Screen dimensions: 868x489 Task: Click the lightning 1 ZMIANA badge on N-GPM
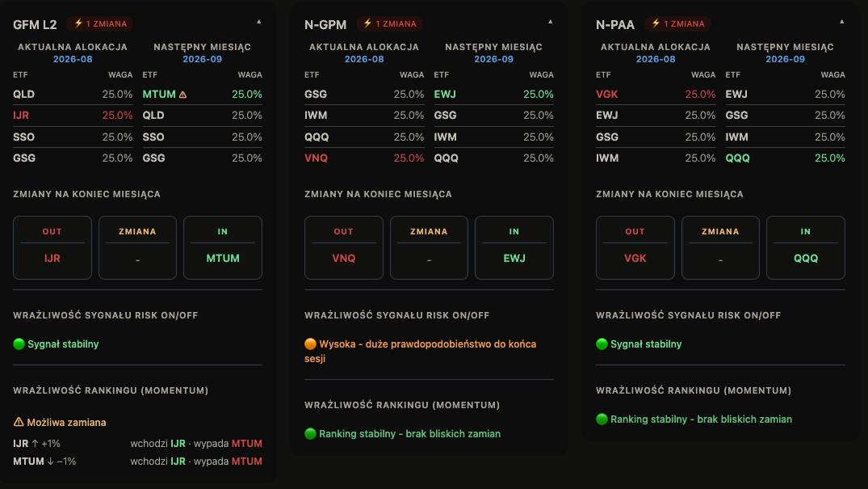point(390,23)
